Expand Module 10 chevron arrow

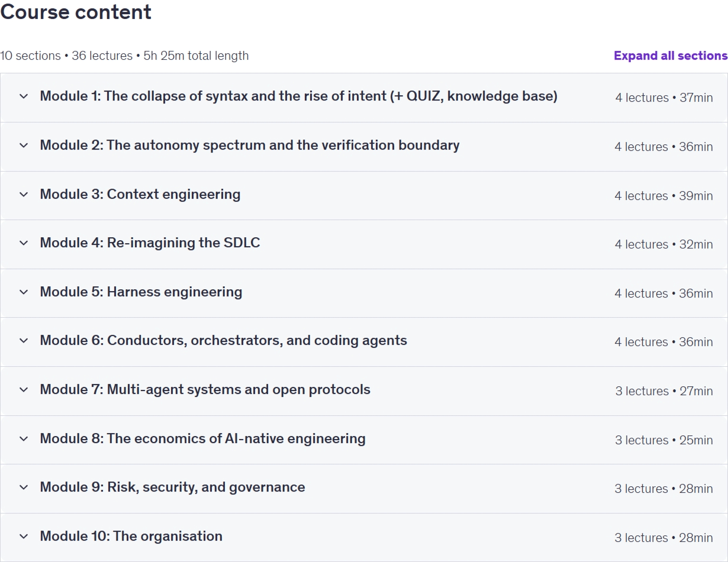[x=24, y=537]
